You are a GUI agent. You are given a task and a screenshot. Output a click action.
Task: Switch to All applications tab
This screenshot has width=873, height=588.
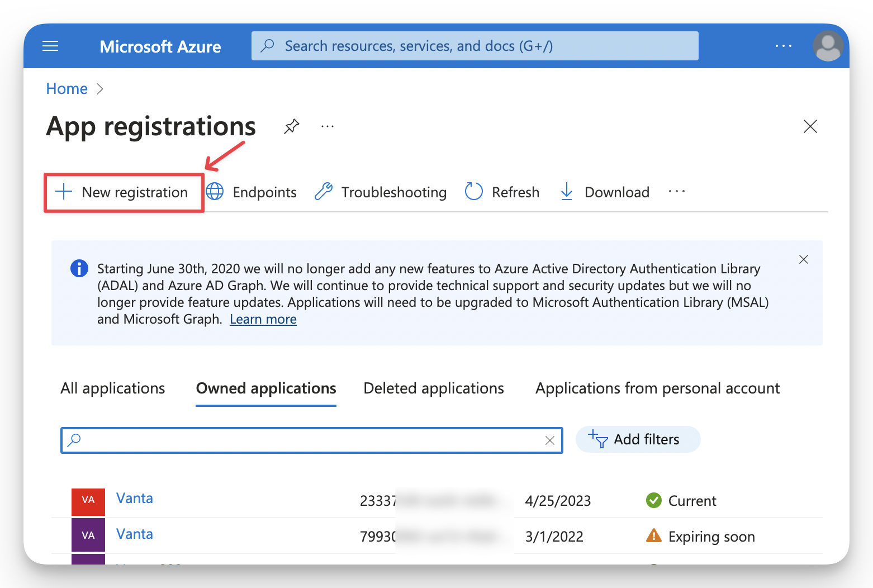[x=113, y=388]
